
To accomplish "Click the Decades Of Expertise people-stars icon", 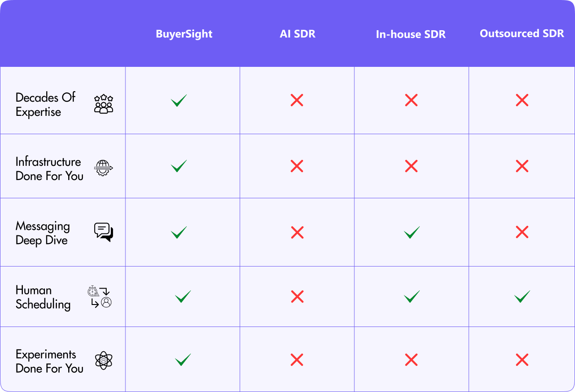I will pos(103,104).
